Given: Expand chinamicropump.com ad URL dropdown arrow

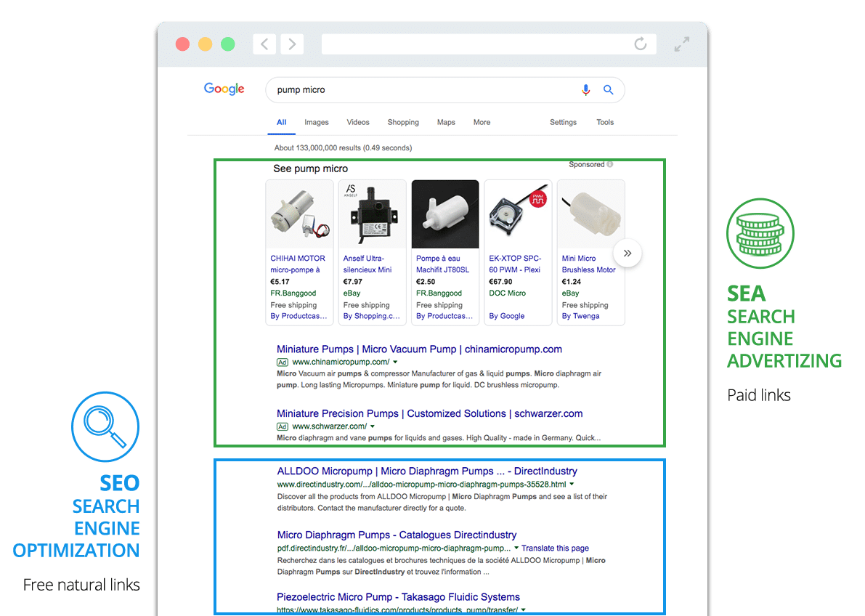Looking at the screenshot, I should tap(395, 362).
